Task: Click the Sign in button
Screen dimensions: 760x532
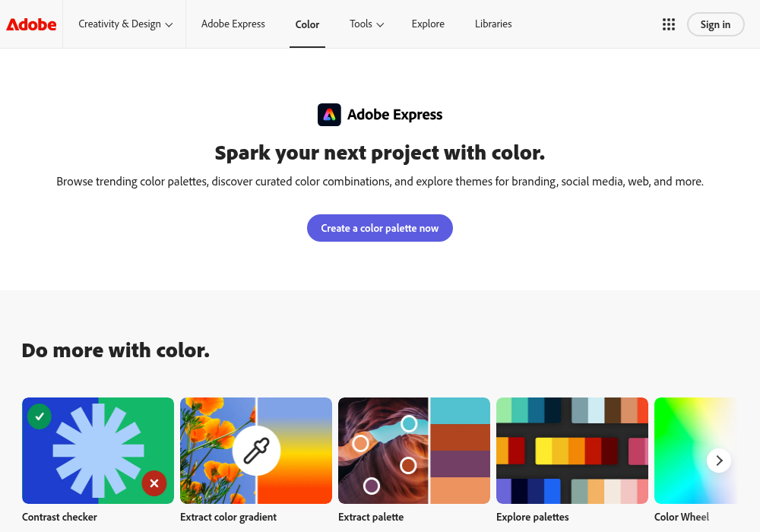Action: (x=715, y=24)
